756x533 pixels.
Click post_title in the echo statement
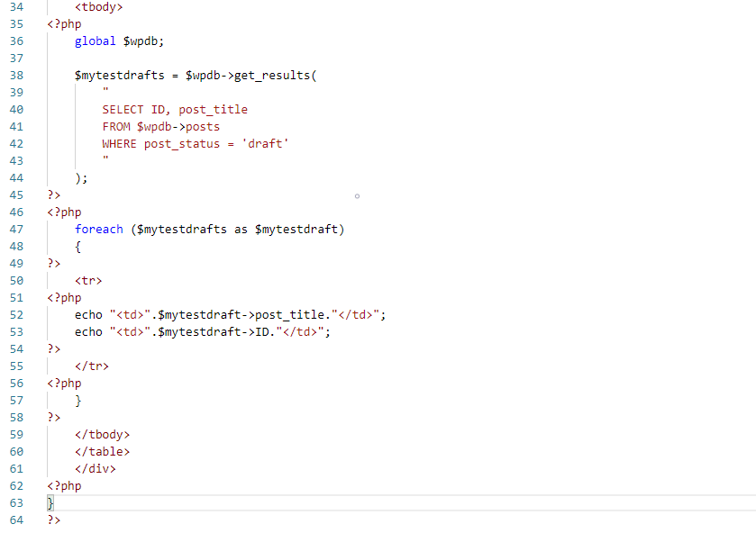pos(289,315)
